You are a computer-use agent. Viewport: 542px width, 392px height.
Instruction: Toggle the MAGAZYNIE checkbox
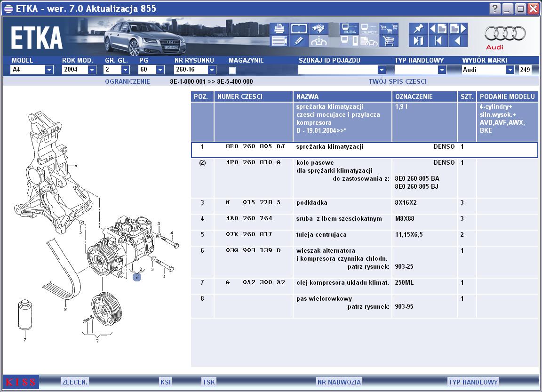coord(232,70)
